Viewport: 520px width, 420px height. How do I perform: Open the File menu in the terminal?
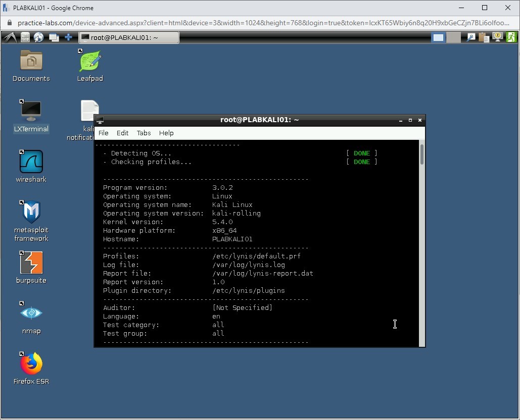(x=103, y=133)
